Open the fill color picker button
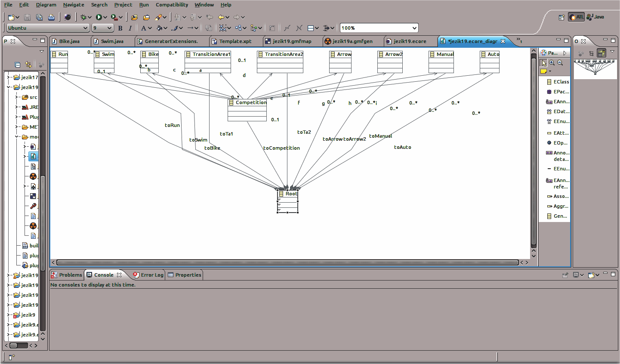Image resolution: width=620 pixels, height=364 pixels. tap(160, 28)
